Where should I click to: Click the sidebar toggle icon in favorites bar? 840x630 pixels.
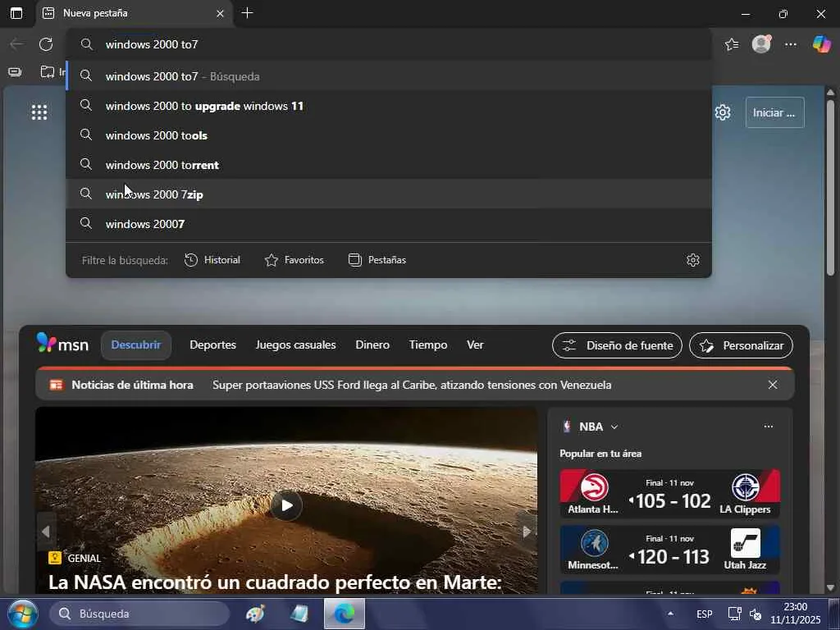click(15, 72)
